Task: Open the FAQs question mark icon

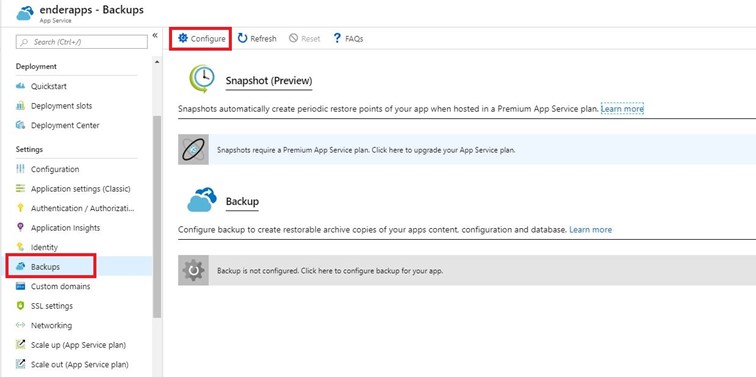Action: click(337, 39)
